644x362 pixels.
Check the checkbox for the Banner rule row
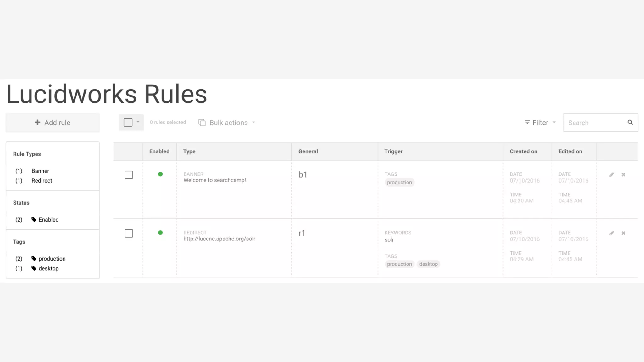129,175
